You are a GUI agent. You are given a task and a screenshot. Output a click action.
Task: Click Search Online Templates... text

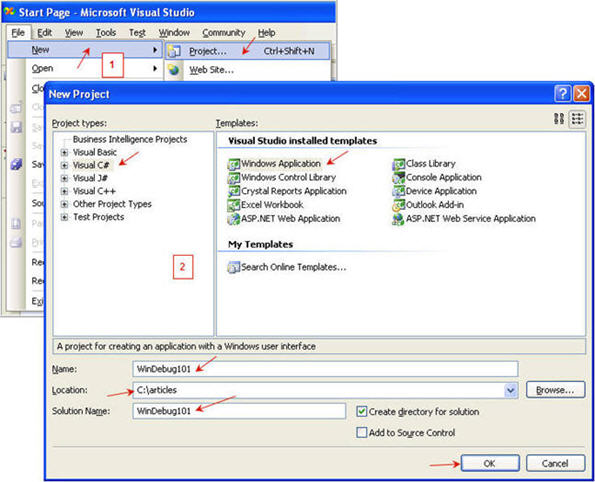coord(294,267)
